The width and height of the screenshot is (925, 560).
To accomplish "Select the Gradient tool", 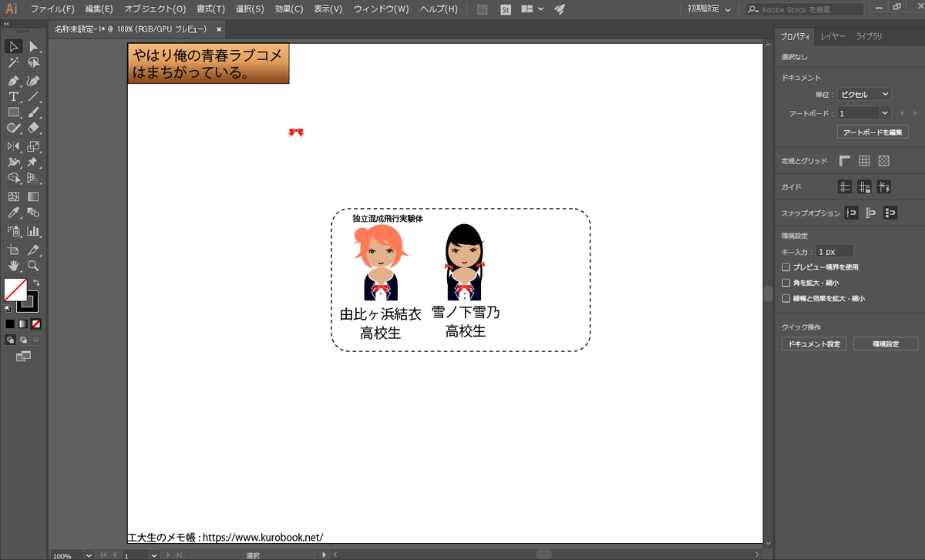I will pos(33,196).
